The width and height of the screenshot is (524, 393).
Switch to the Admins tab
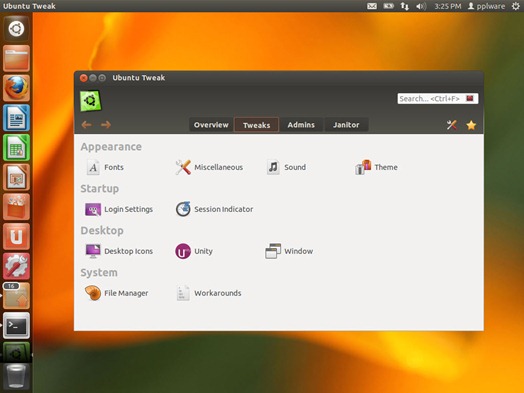pyautogui.click(x=301, y=125)
